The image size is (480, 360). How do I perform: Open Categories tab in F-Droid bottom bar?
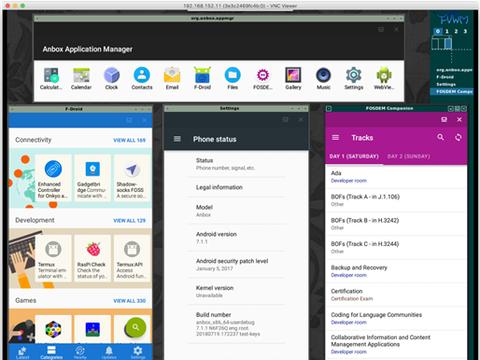[51, 352]
